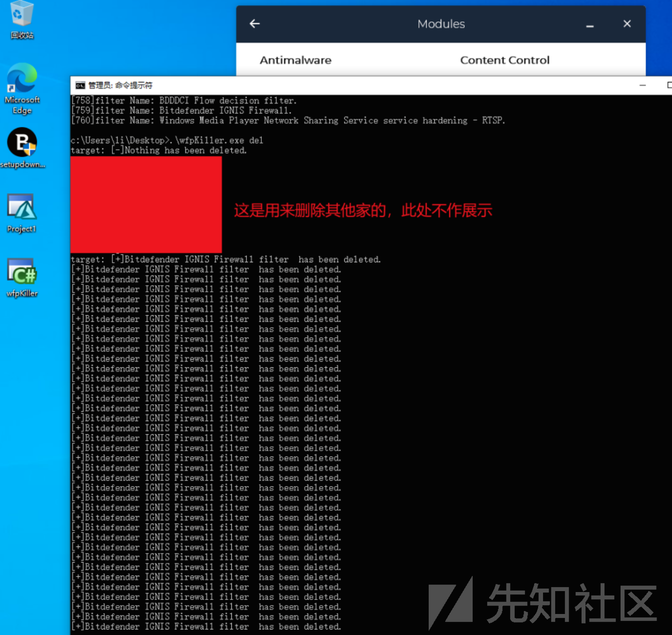This screenshot has width=672, height=635.
Task: Click the command prompt title '管理员: 命令提示符'
Action: coord(120,85)
